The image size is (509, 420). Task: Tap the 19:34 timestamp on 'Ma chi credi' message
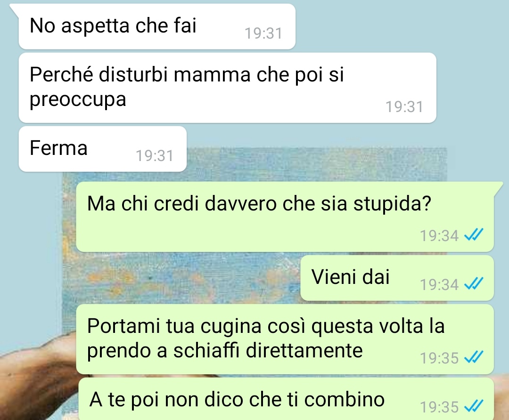click(439, 235)
